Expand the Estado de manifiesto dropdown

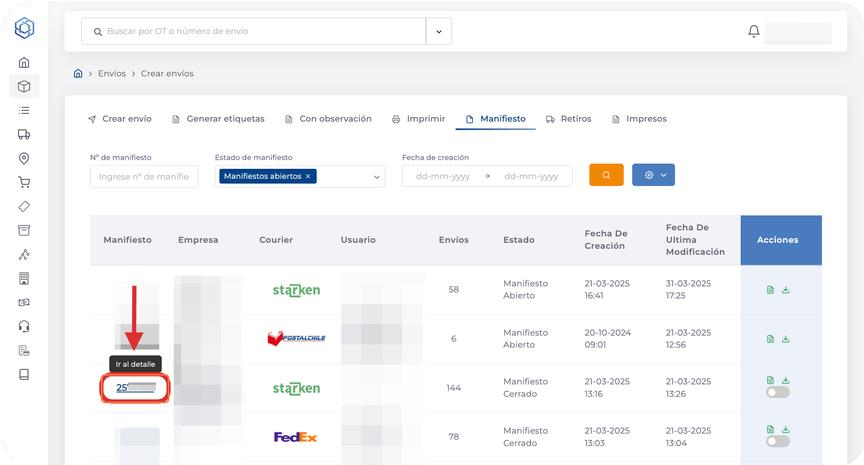coord(377,176)
